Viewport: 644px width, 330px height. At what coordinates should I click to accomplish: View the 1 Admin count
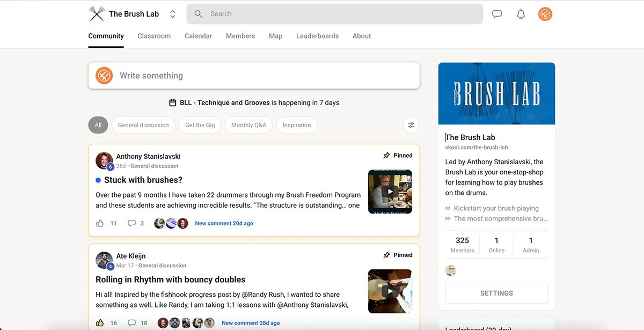[x=531, y=245]
